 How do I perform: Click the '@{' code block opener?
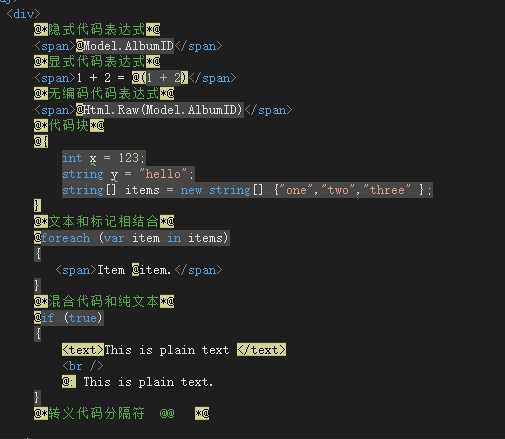[41, 142]
